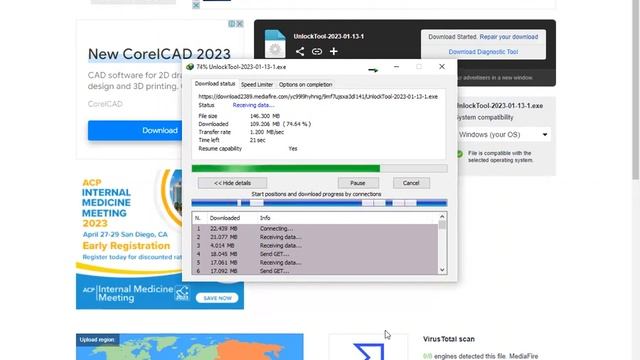This screenshot has height=360, width=640.
Task: Select connection row 4 with 18.045 MB
Action: pyautogui.click(x=315, y=254)
